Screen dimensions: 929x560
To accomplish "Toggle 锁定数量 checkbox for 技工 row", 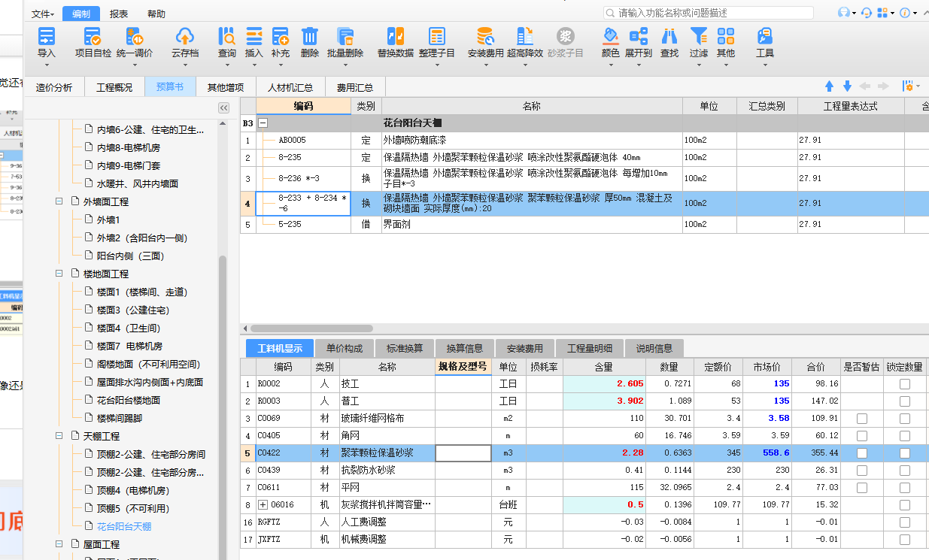I will 904,384.
